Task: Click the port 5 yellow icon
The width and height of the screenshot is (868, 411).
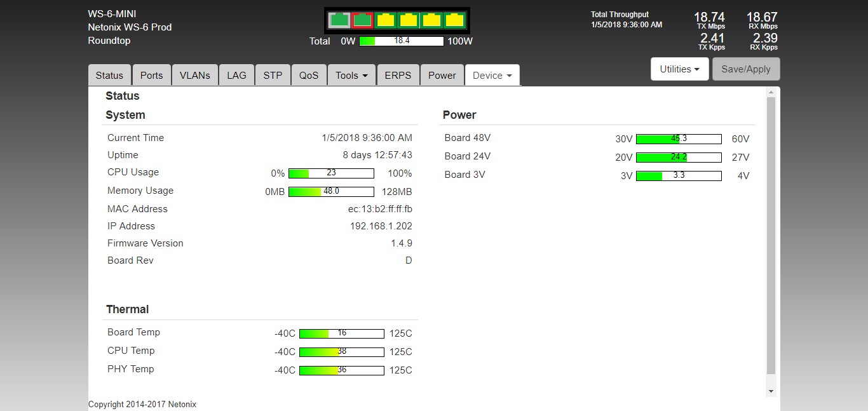Action: pos(431,20)
